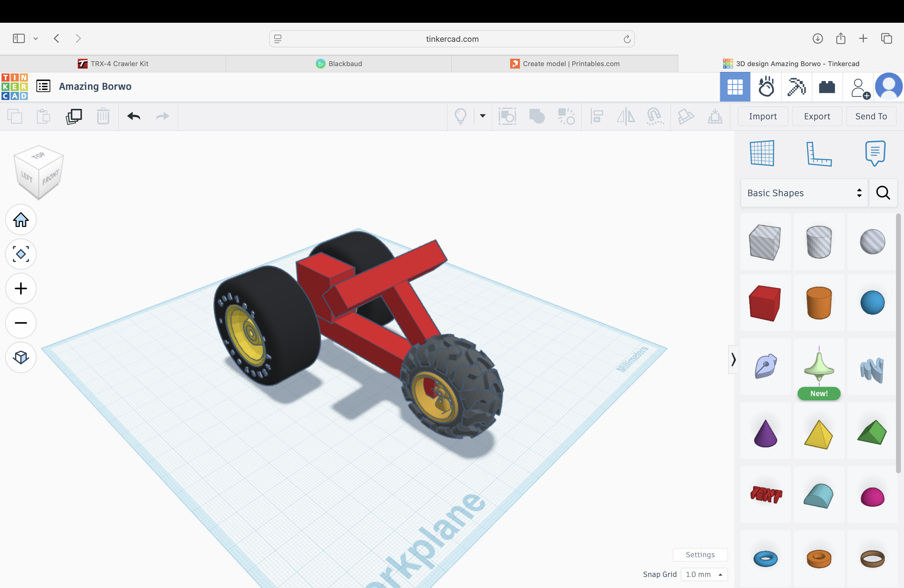904x588 pixels.
Task: Switch to 3D Design grid view
Action: pyautogui.click(x=735, y=87)
